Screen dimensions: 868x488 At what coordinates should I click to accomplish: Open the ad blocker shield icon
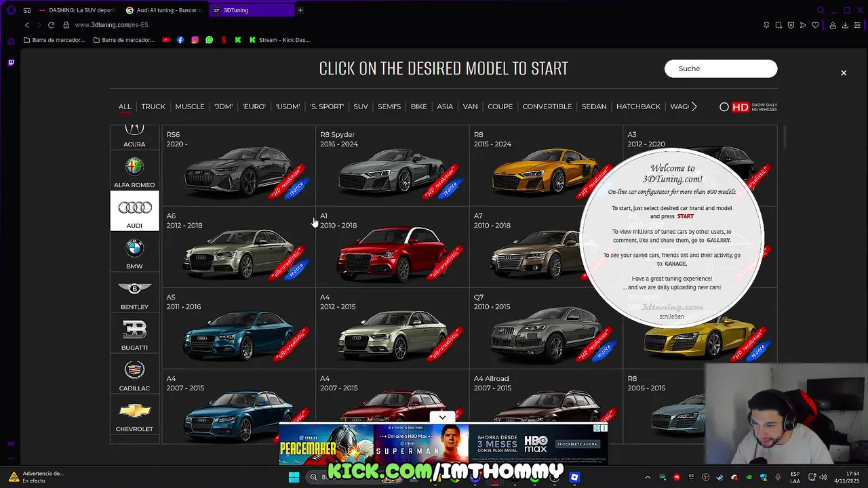click(791, 25)
